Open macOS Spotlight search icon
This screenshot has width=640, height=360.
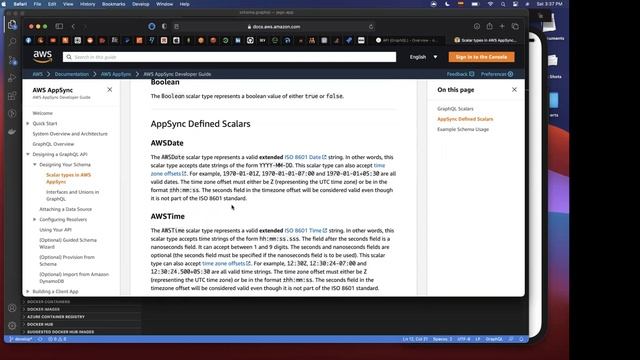pos(503,4)
